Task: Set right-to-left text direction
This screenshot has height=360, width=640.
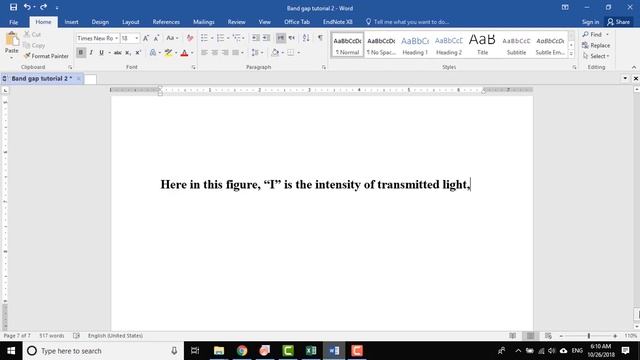Action: pos(291,38)
